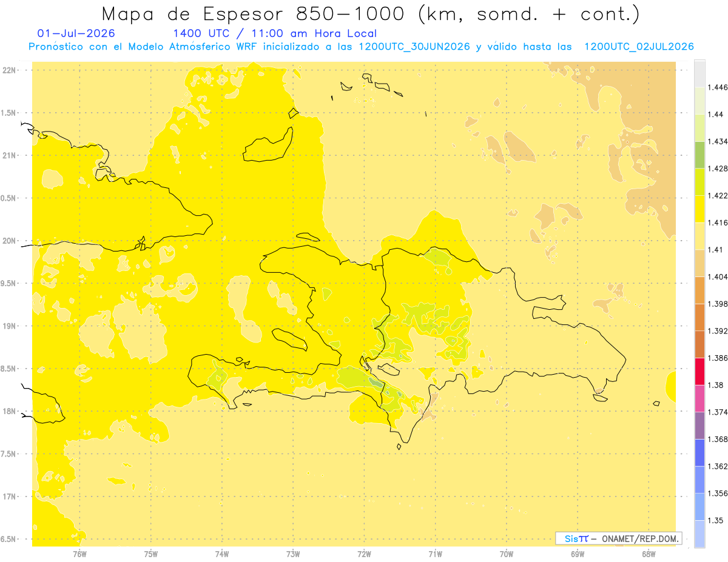Select the date label '01-Jul-2026'
728x562 pixels.
click(76, 33)
